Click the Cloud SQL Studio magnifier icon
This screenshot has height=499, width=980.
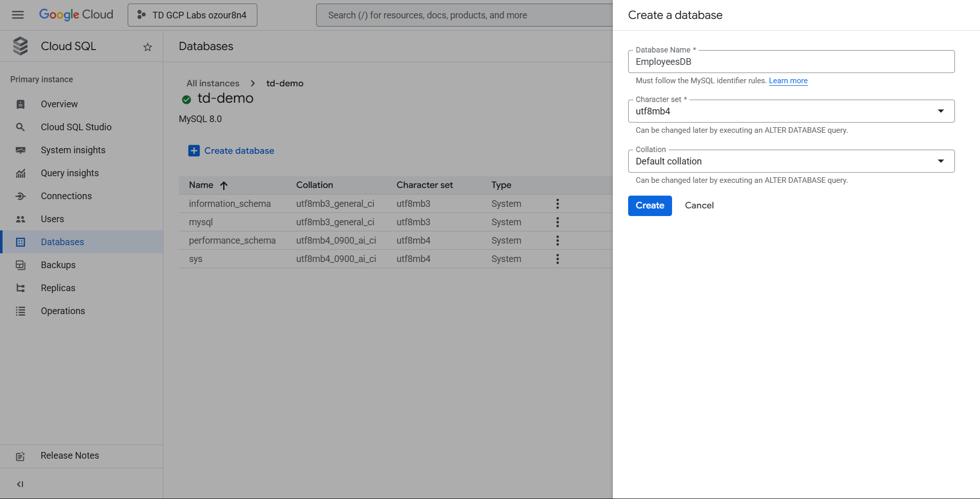(20, 127)
